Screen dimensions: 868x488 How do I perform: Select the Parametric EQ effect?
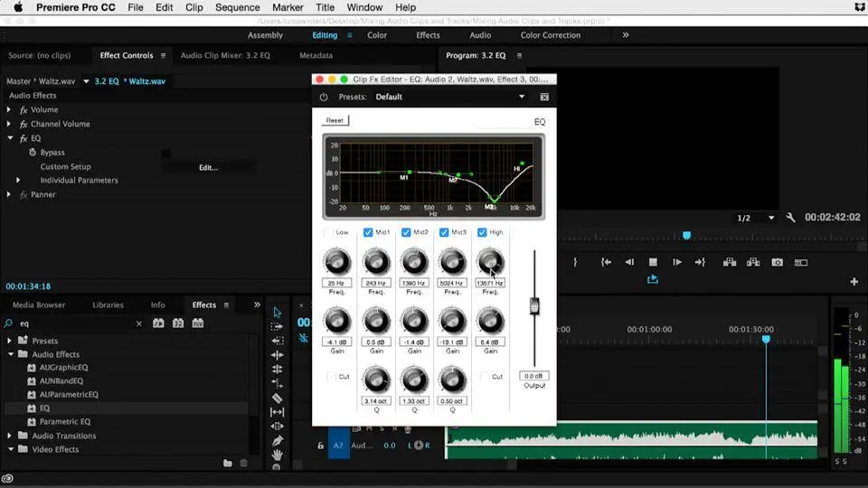(65, 422)
